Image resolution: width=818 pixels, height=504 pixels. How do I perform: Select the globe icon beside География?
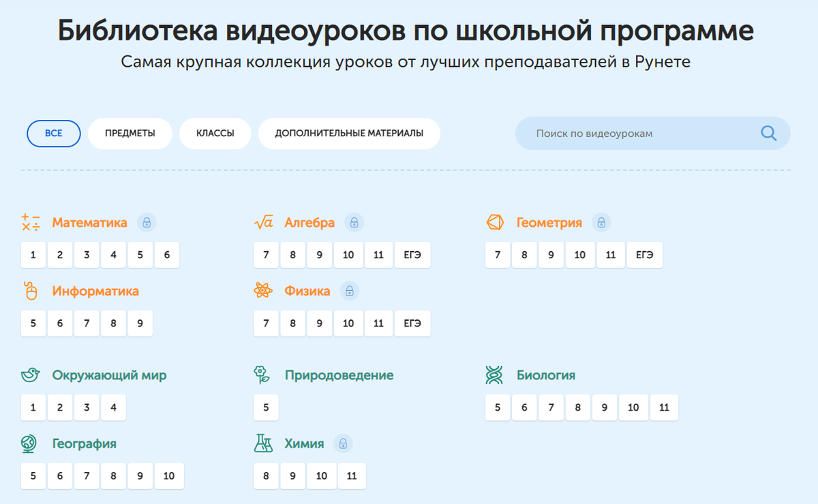pos(29,443)
